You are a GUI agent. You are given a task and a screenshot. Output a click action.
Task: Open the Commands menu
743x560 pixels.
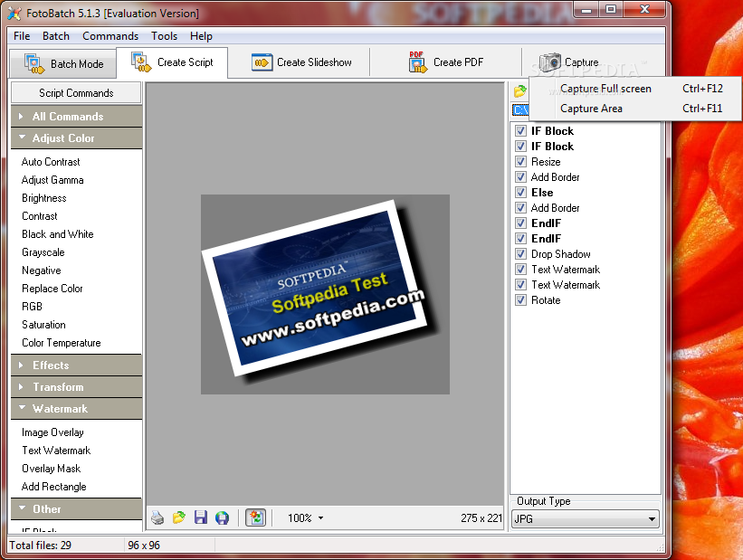pos(110,36)
